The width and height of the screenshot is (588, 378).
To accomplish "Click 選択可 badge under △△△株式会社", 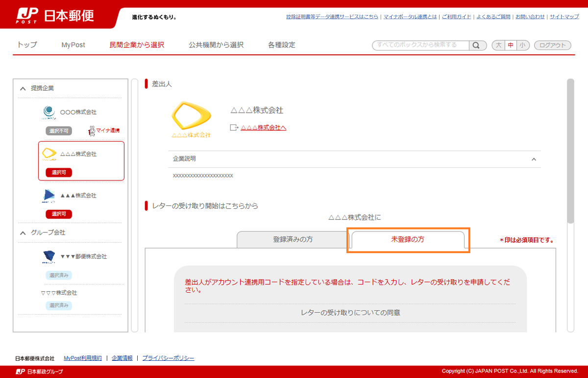I will click(59, 173).
